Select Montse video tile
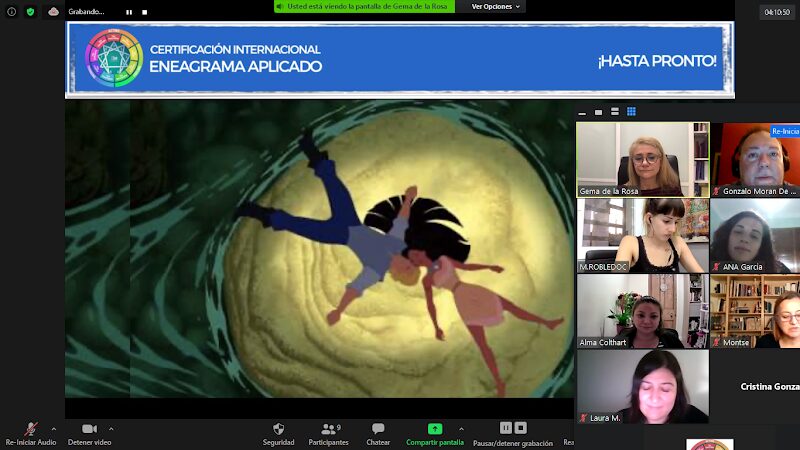Screen dimensions: 800x450 (x=755, y=311)
